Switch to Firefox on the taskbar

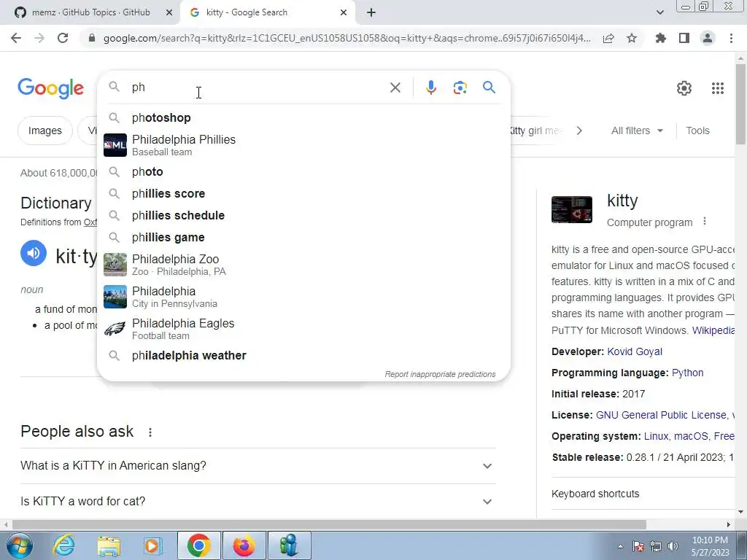pyautogui.click(x=244, y=545)
